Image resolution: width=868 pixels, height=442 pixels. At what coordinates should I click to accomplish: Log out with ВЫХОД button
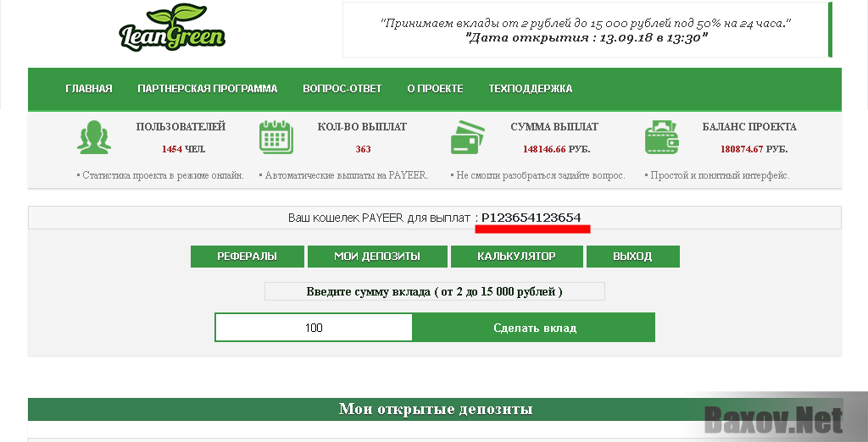coord(632,257)
